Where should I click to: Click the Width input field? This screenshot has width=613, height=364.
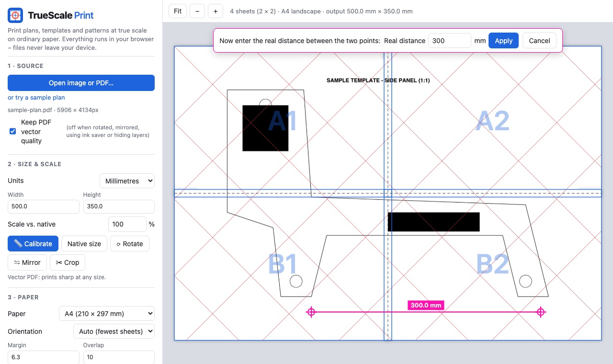[44, 207]
